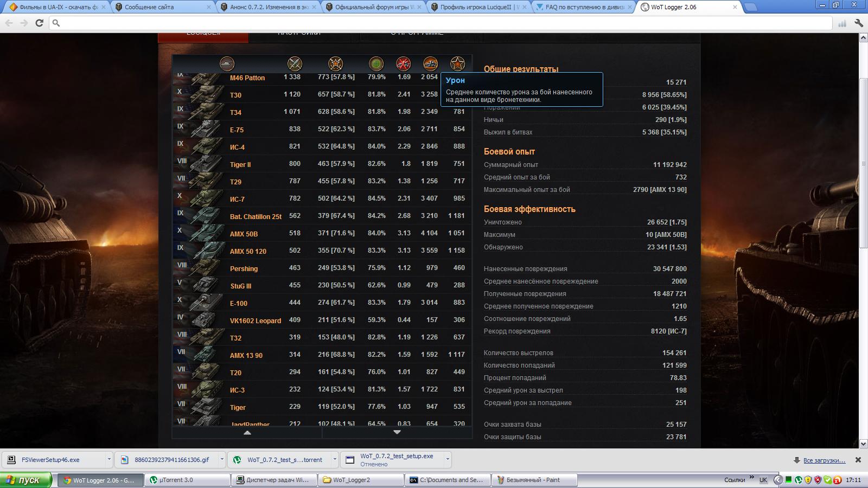
Task: Click the tank vehicle column header icon
Action: [x=227, y=64]
